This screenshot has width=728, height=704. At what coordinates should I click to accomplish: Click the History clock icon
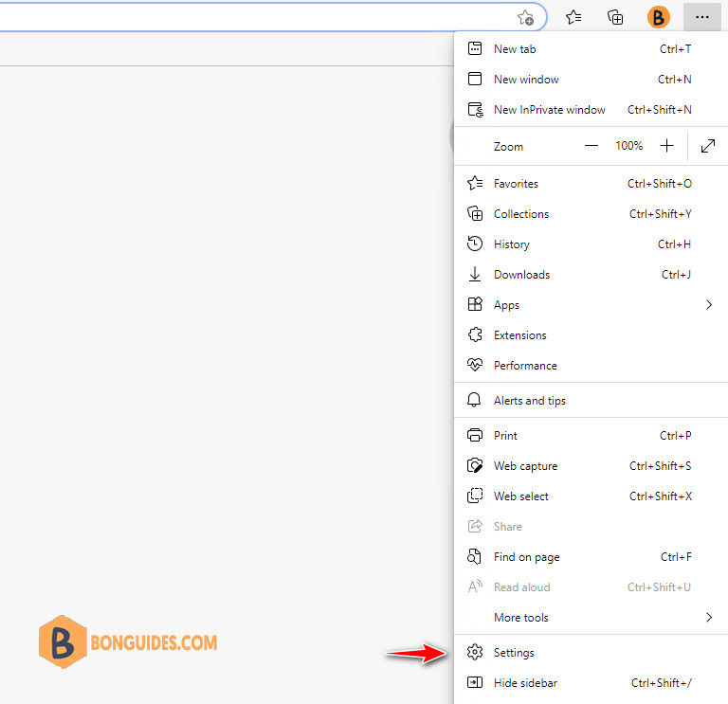(x=475, y=244)
